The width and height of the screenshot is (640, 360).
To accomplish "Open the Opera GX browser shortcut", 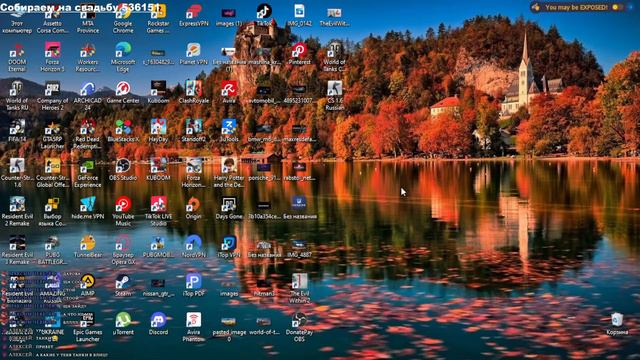I will (123, 251).
